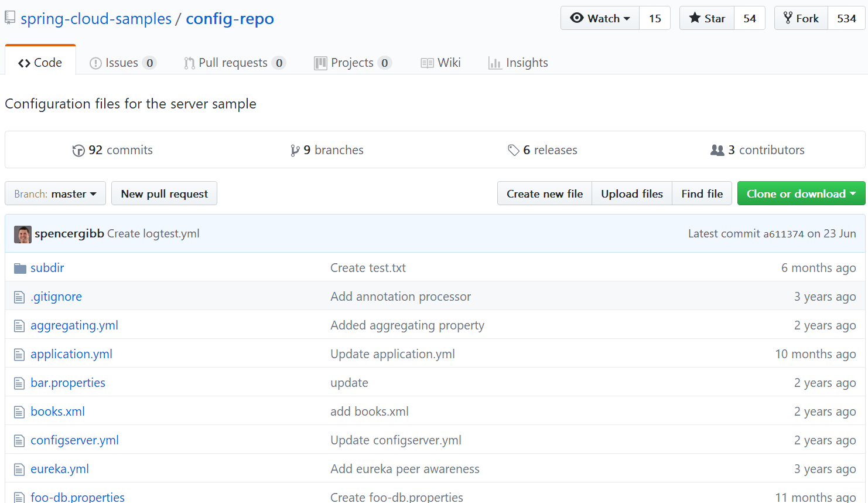Open the .gitignore file

coord(56,297)
